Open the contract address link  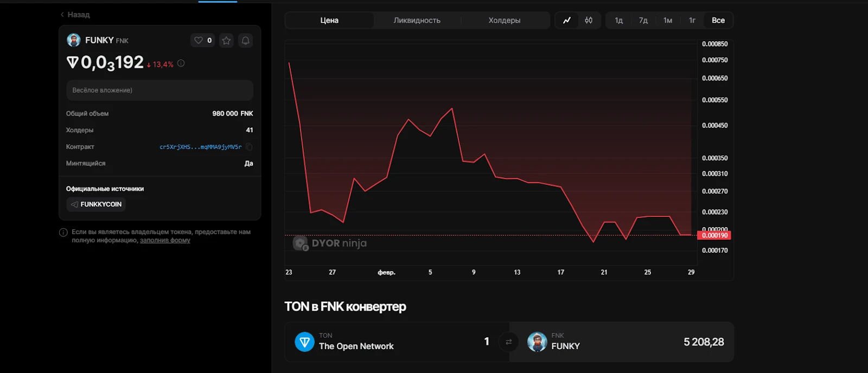click(201, 147)
